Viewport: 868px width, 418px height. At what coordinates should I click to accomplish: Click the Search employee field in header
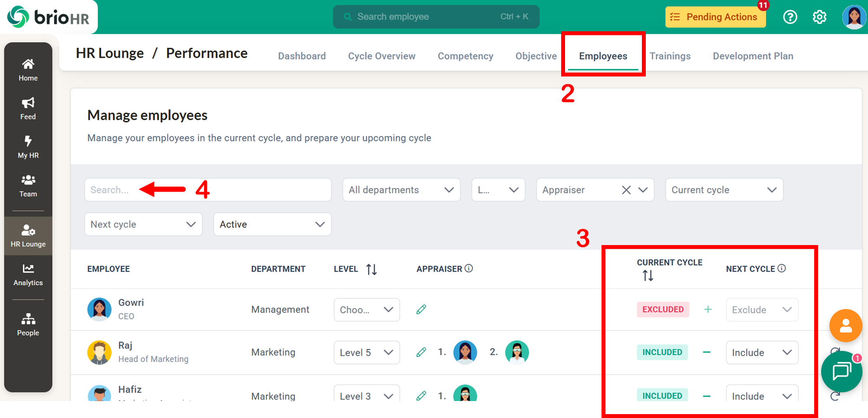click(436, 17)
